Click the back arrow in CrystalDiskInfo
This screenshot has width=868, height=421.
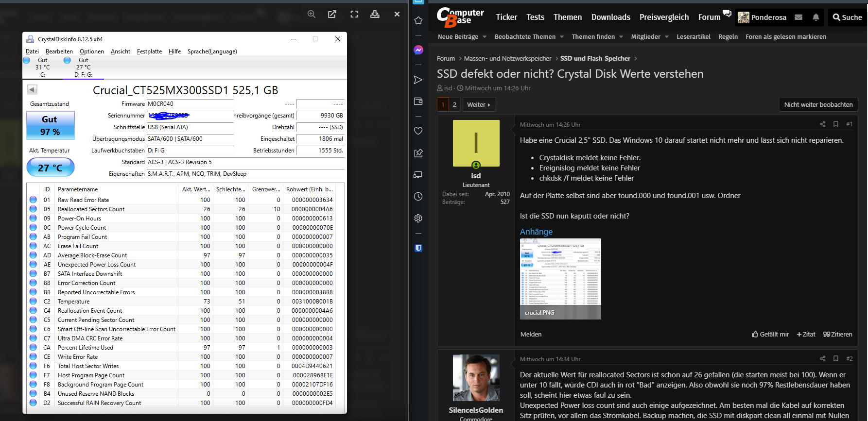[x=32, y=89]
